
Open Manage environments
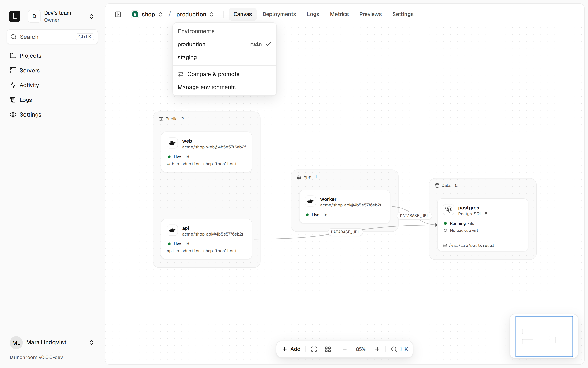[224, 87]
